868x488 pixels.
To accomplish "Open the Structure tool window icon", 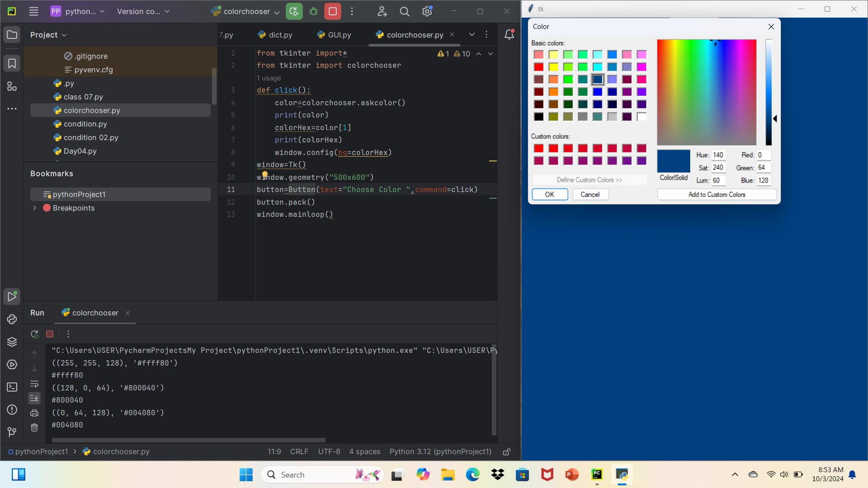I will [x=12, y=86].
